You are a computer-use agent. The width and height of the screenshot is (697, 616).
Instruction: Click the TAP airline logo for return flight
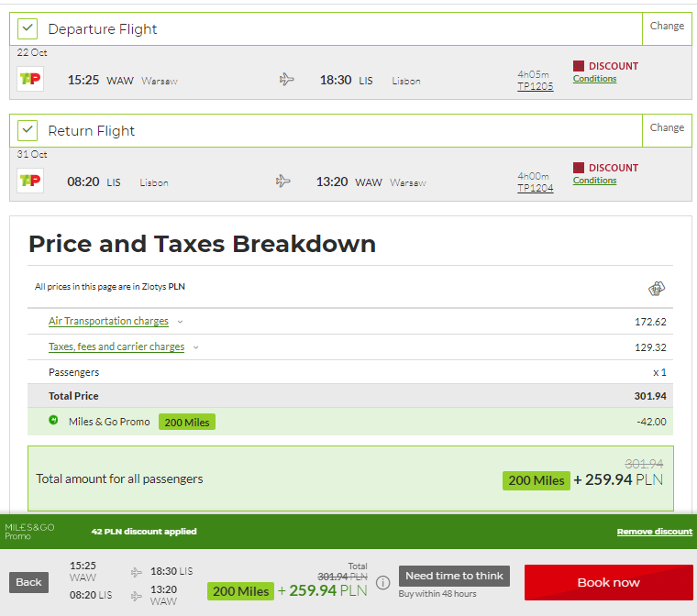[30, 181]
